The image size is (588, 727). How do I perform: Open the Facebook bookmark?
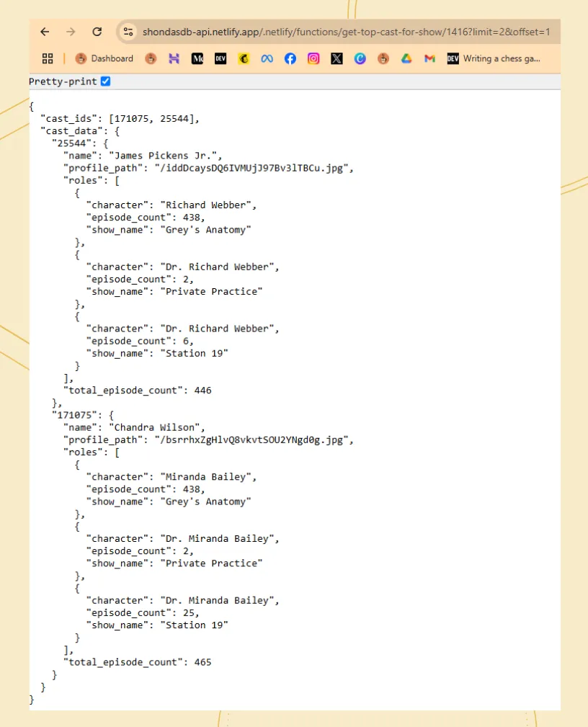290,59
